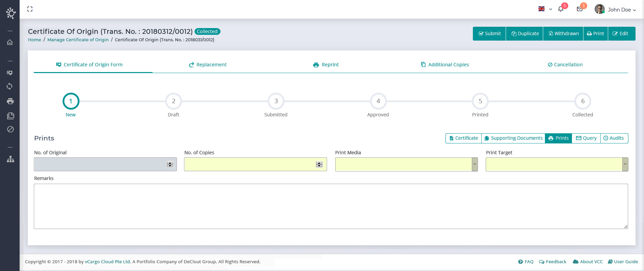644x271 pixels.
Task: Open the sidebar organization chart icon
Action: click(10, 159)
